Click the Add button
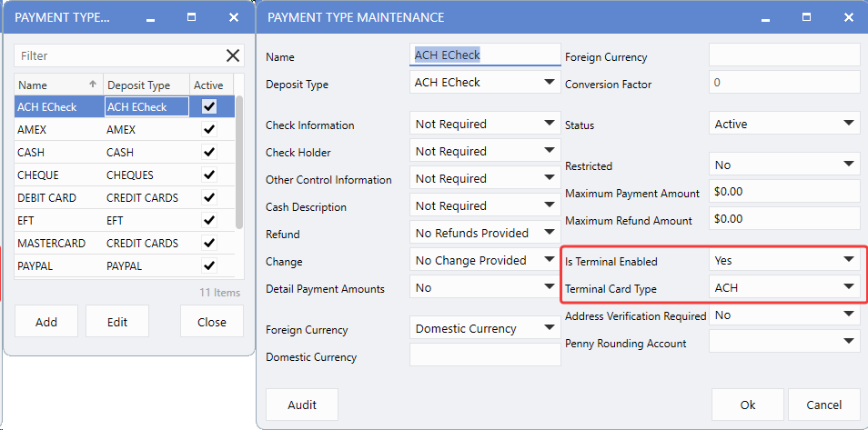The image size is (868, 430). coord(45,322)
